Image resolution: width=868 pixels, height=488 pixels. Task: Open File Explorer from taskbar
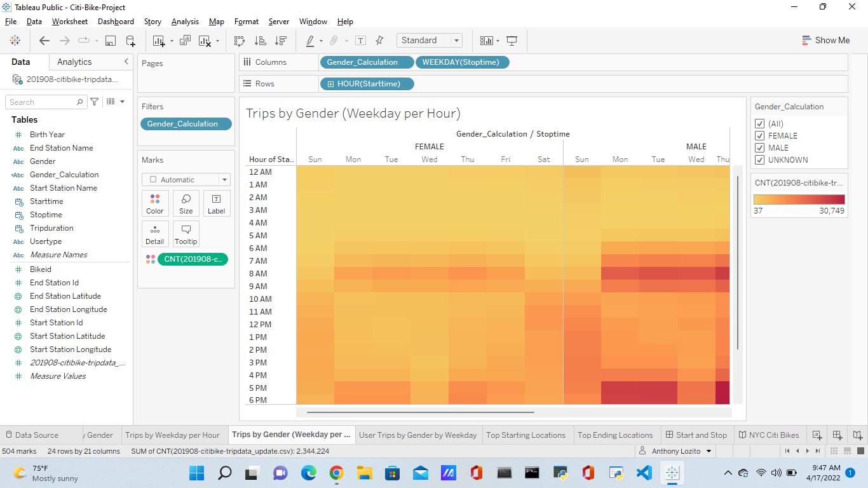pyautogui.click(x=364, y=473)
